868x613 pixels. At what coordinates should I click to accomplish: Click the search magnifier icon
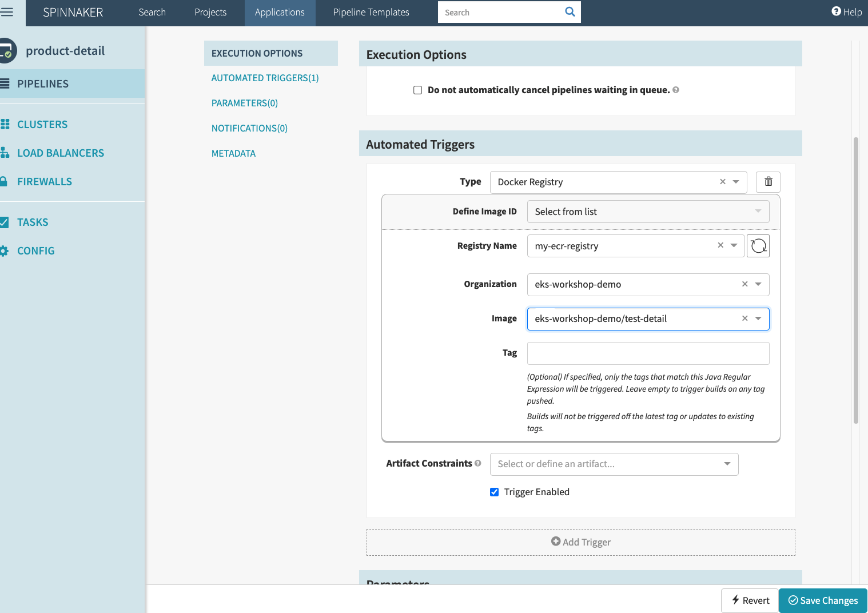(x=570, y=11)
